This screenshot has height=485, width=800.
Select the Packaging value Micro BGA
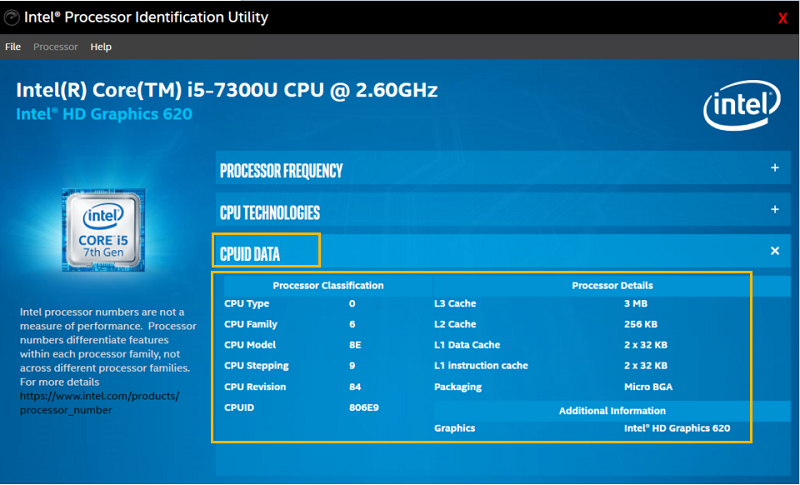point(648,387)
